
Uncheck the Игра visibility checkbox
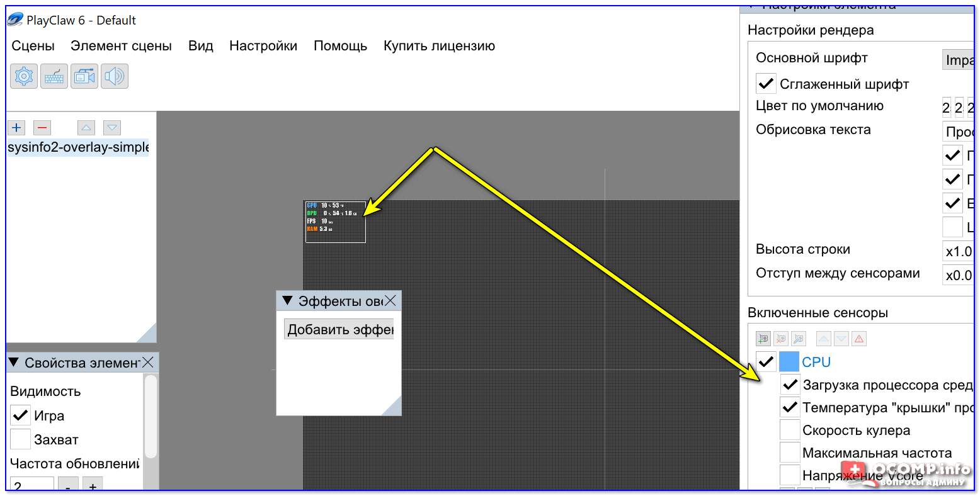click(20, 415)
